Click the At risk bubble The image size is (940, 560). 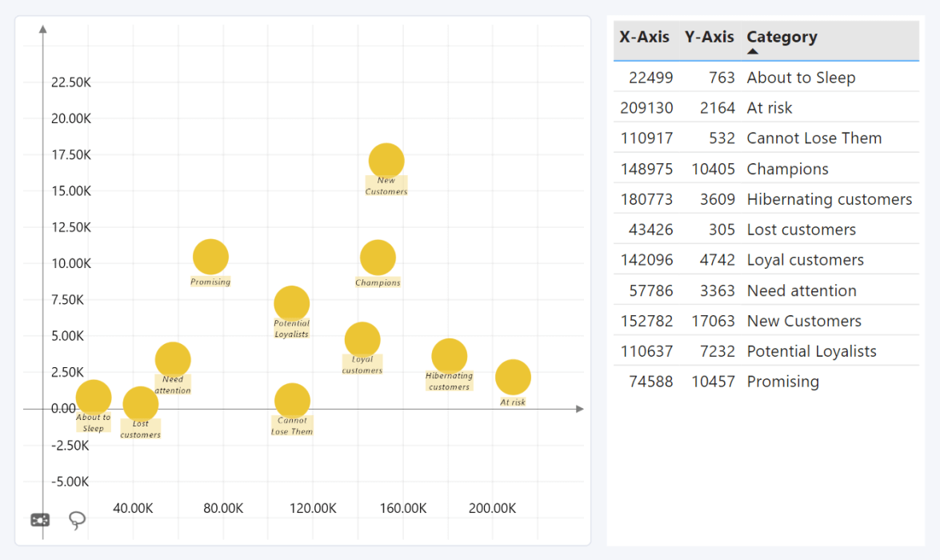[513, 378]
